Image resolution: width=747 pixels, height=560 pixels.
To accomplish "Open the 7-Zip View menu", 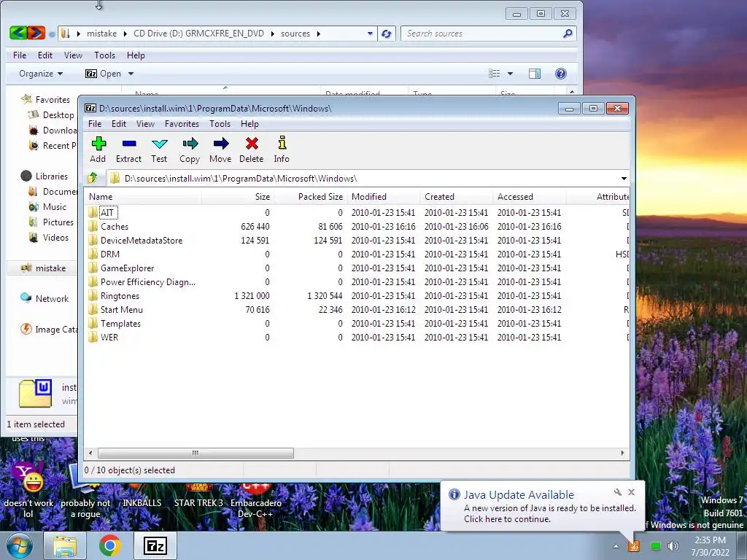I will coord(145,124).
